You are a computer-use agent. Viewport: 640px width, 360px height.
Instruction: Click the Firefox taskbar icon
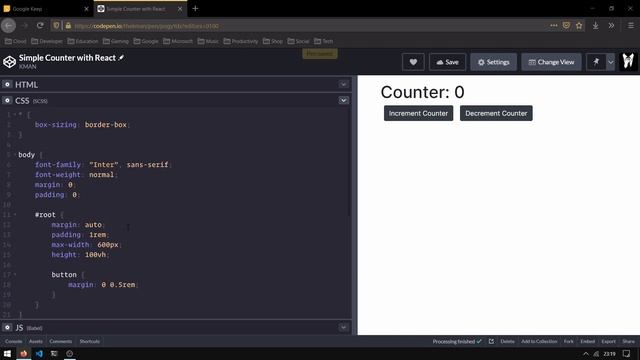click(x=24, y=353)
